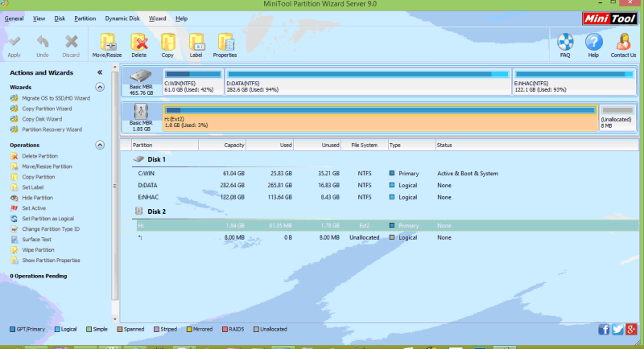
Task: Click the Delete partition toolbar icon
Action: click(x=138, y=42)
